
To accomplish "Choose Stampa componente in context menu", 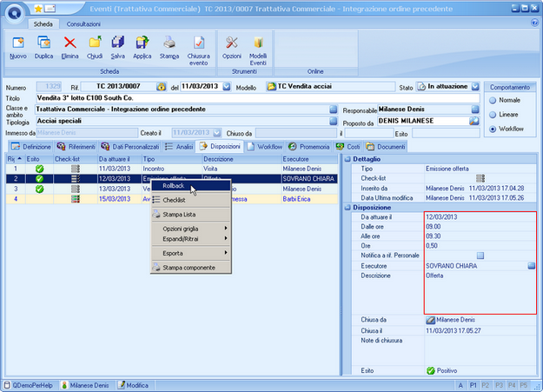I will 191,268.
